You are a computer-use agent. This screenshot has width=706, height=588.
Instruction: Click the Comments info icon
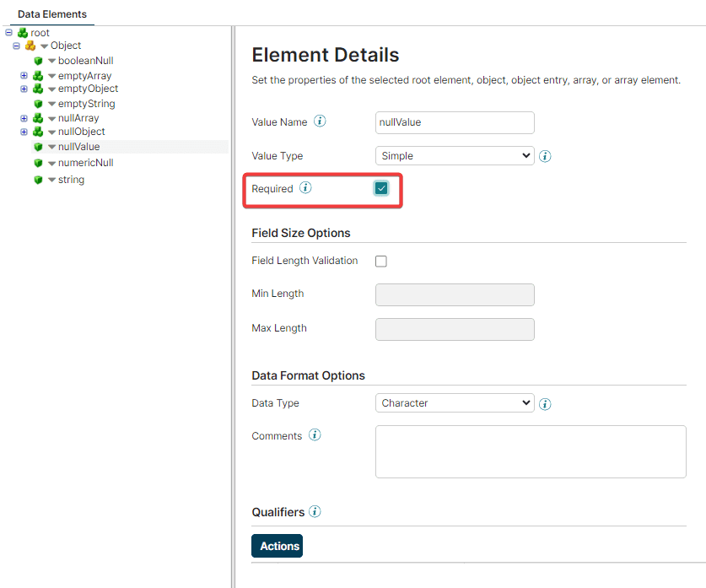pos(315,435)
